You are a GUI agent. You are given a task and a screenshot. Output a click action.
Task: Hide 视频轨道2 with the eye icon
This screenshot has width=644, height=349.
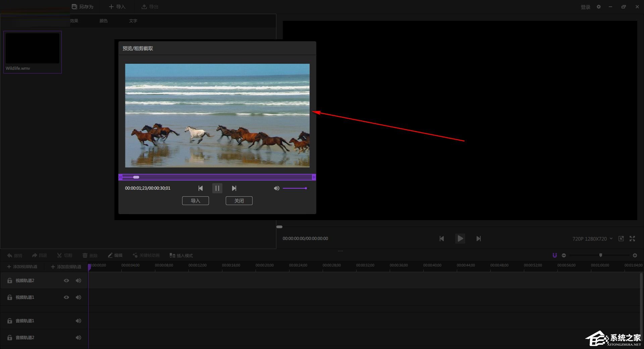[66, 281]
